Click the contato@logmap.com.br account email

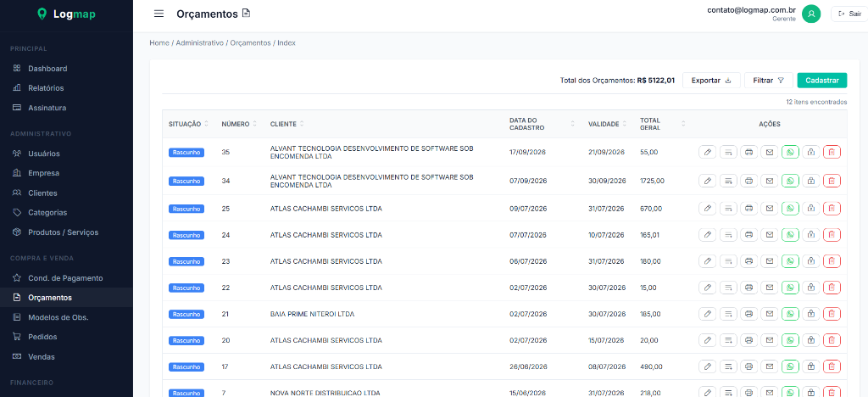click(x=751, y=9)
